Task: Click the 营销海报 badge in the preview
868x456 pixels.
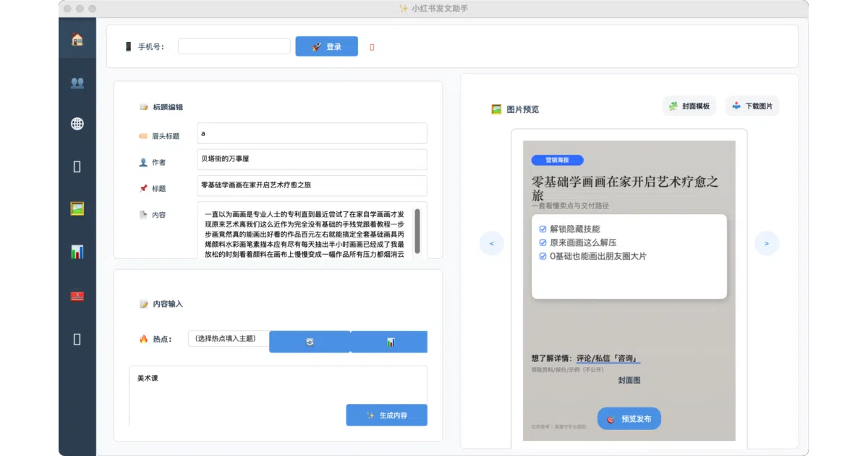Action: [x=557, y=160]
